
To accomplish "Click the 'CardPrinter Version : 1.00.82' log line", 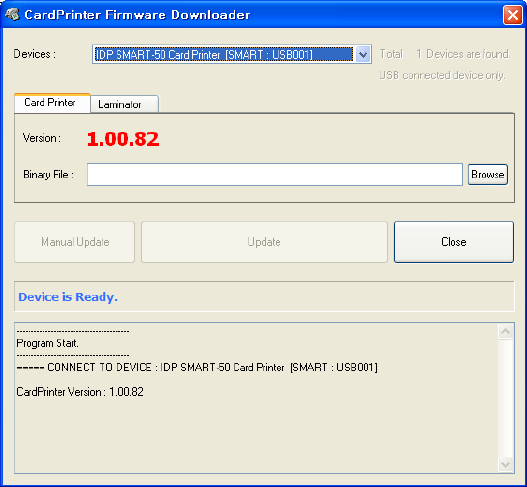I will 80,392.
